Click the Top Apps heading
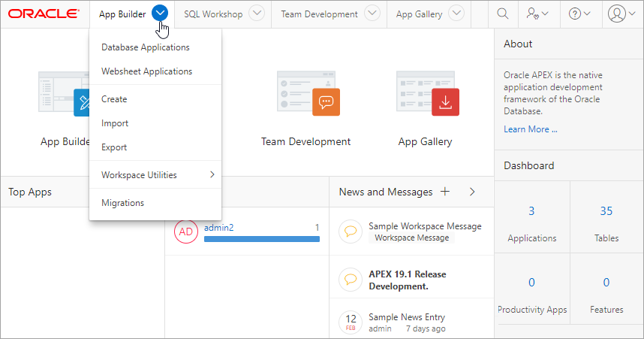The image size is (644, 339). pyautogui.click(x=30, y=192)
